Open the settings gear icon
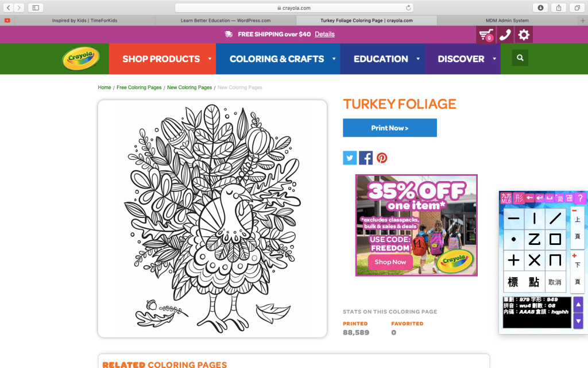 click(524, 34)
